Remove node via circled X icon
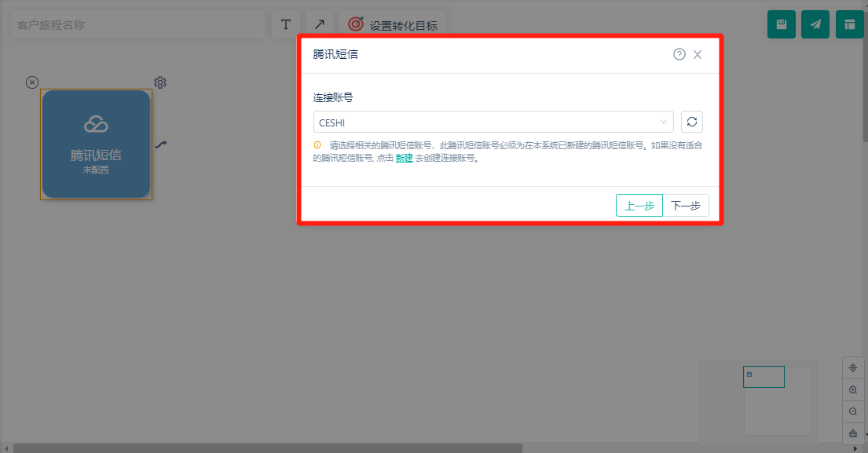 point(32,82)
